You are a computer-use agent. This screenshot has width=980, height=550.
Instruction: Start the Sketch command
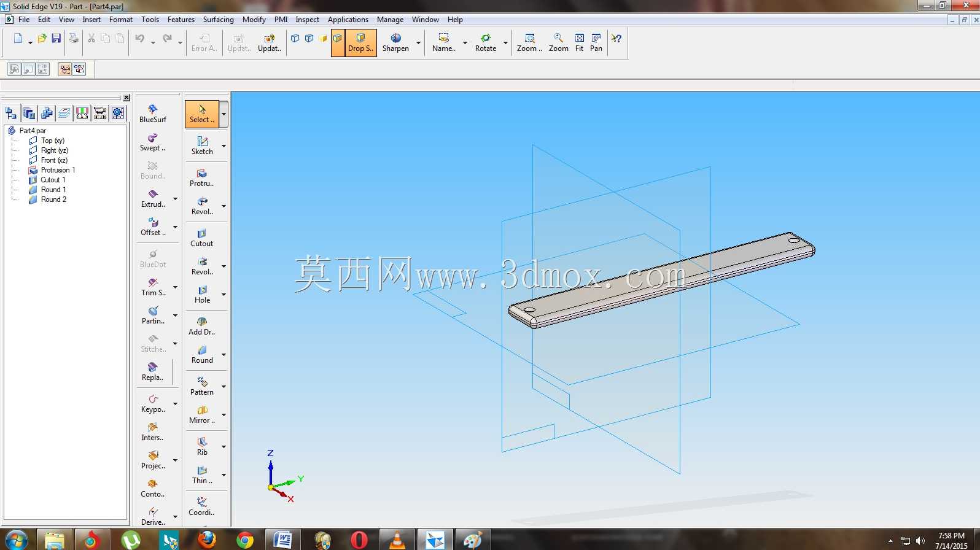pos(202,145)
